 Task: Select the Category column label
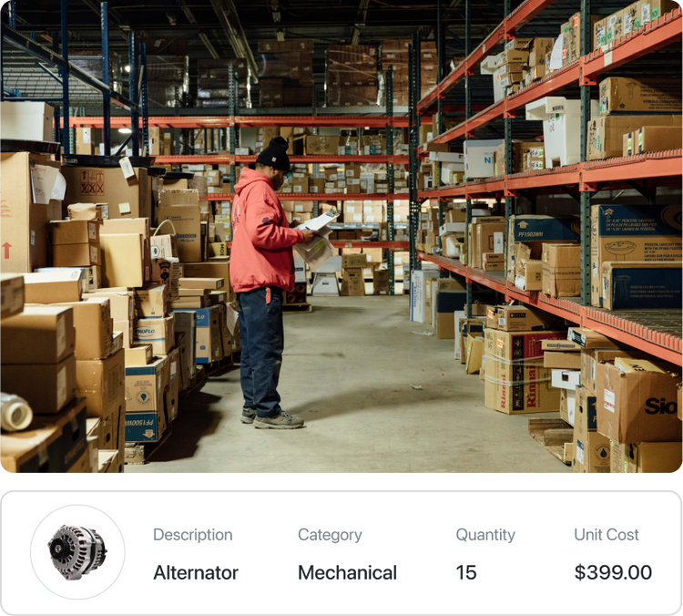[x=330, y=535]
